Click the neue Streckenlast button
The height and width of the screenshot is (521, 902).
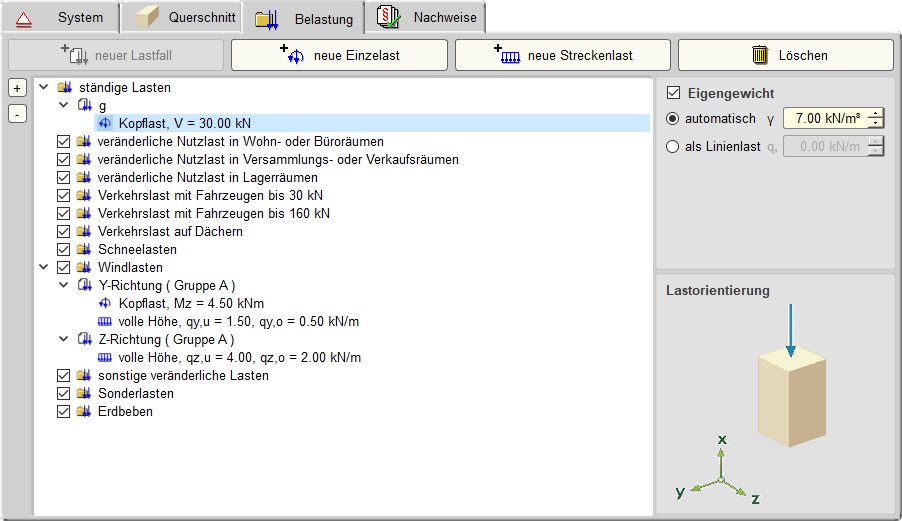click(x=564, y=55)
